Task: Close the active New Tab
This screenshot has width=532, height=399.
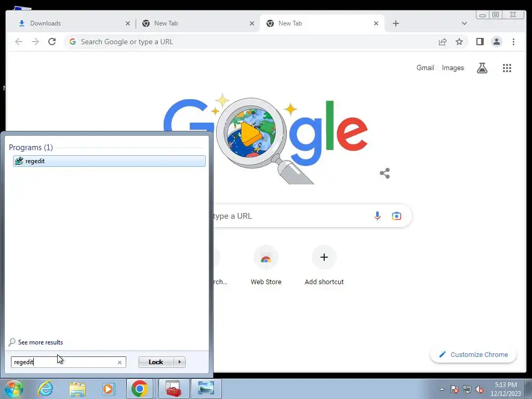Action: coord(376,23)
